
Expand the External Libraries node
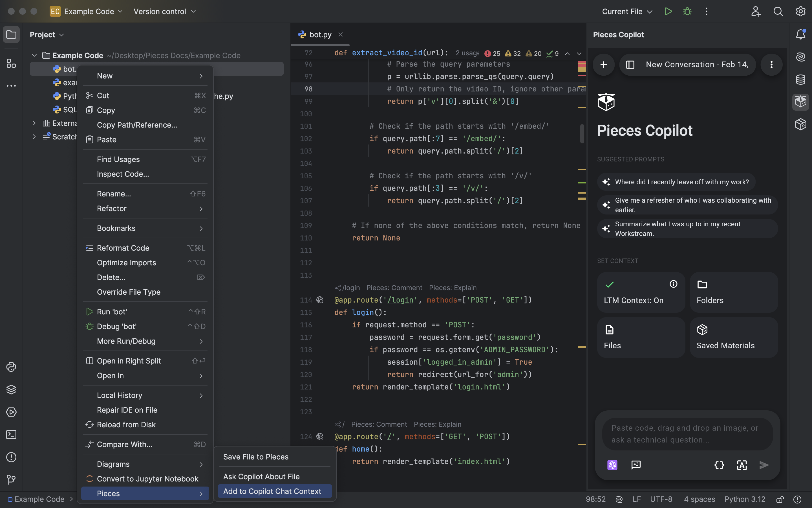pos(34,123)
